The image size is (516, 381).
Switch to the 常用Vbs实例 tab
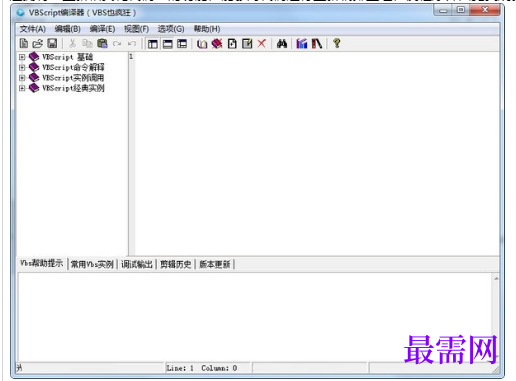[92, 264]
